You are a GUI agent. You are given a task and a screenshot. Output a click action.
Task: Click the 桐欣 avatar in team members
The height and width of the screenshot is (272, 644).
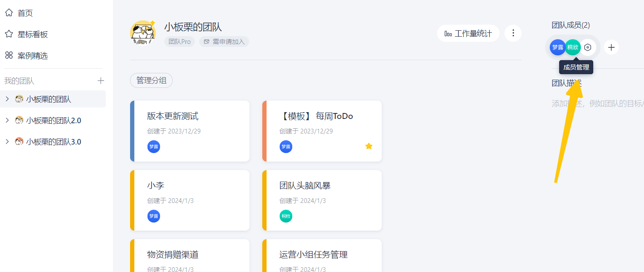tap(573, 47)
